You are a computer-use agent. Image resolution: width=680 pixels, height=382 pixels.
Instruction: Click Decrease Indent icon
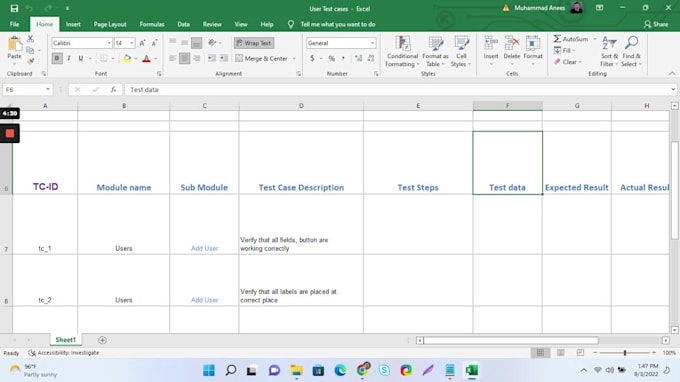pos(212,58)
